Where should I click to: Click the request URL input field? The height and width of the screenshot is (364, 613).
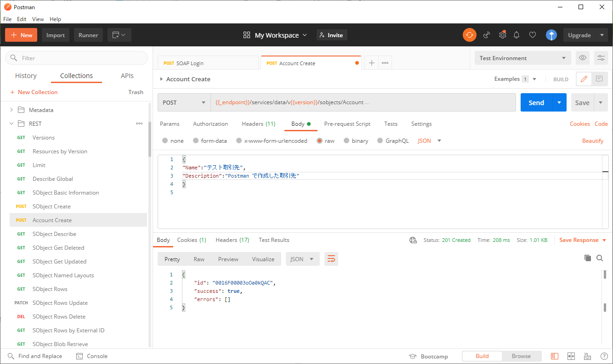pos(363,102)
